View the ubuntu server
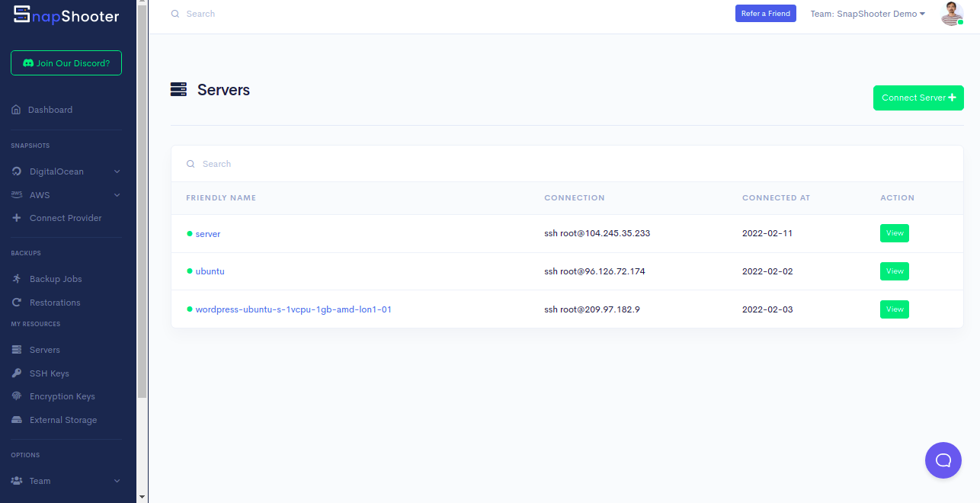This screenshot has height=503, width=980. point(895,271)
